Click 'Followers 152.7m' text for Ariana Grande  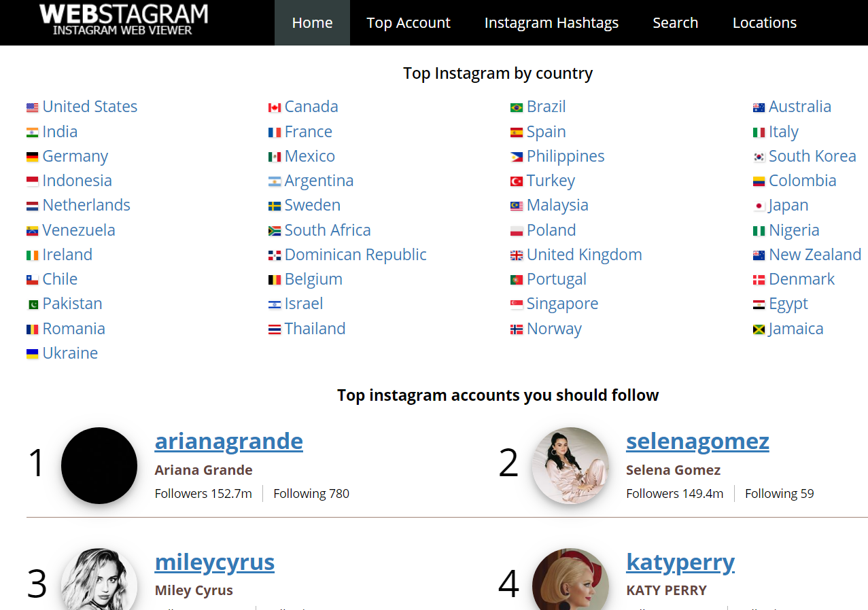click(203, 494)
